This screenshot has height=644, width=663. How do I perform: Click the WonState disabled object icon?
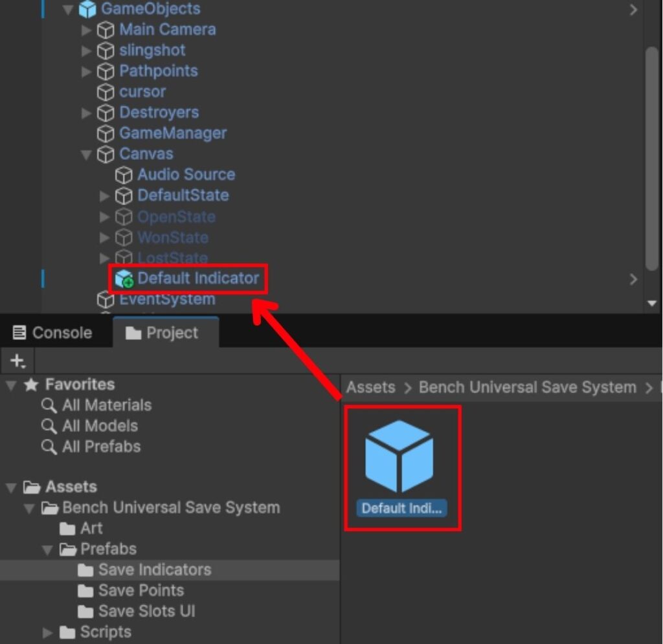click(x=124, y=238)
